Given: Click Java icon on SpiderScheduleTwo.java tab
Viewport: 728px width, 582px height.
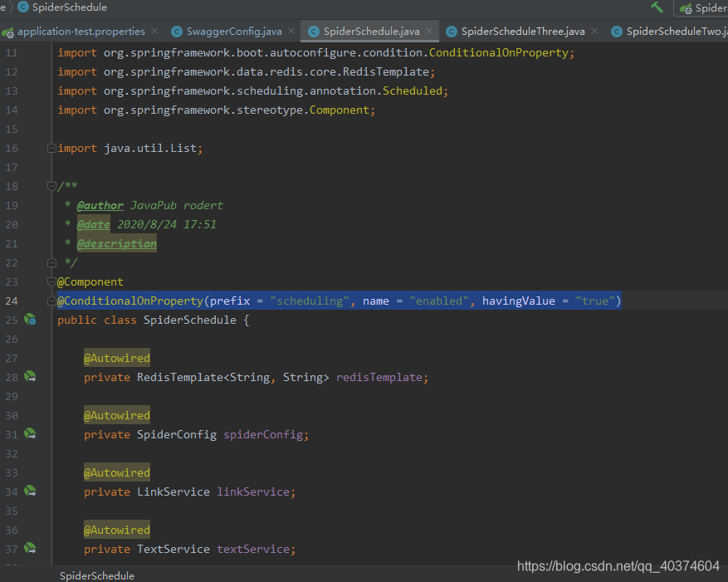Looking at the screenshot, I should click(616, 31).
